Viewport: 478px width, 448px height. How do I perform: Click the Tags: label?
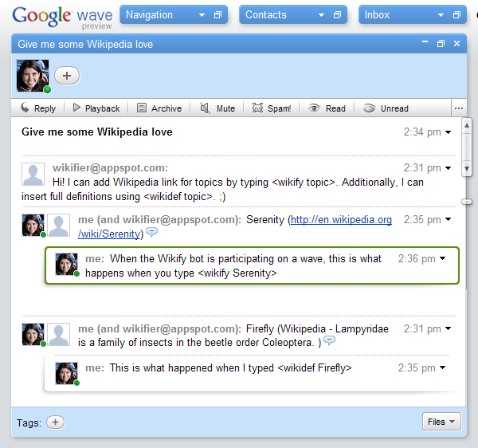point(29,423)
